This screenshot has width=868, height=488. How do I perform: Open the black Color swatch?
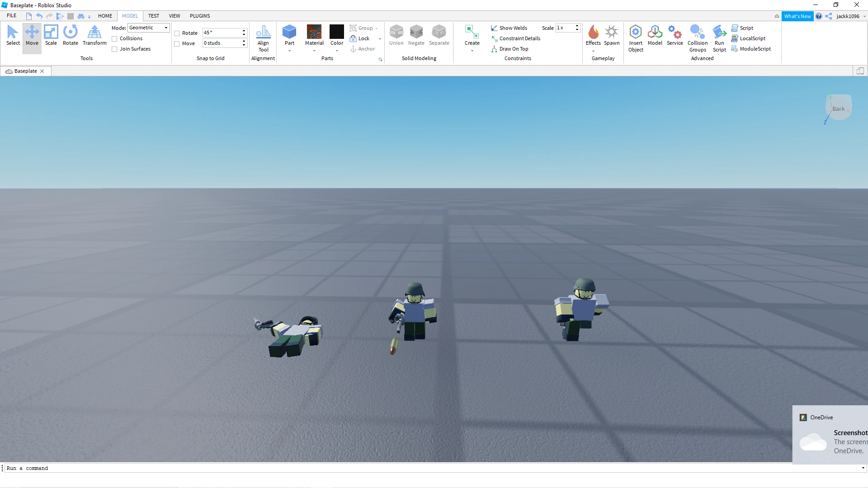pyautogui.click(x=337, y=33)
